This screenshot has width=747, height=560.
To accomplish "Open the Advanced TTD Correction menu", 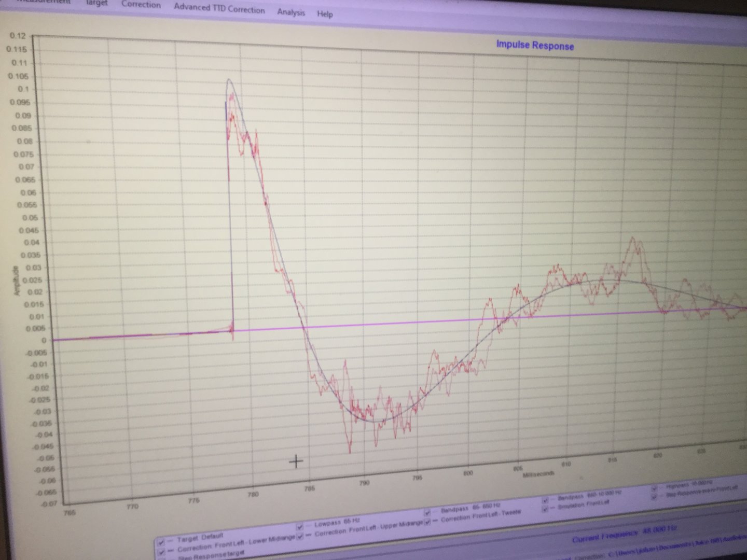I will (219, 8).
